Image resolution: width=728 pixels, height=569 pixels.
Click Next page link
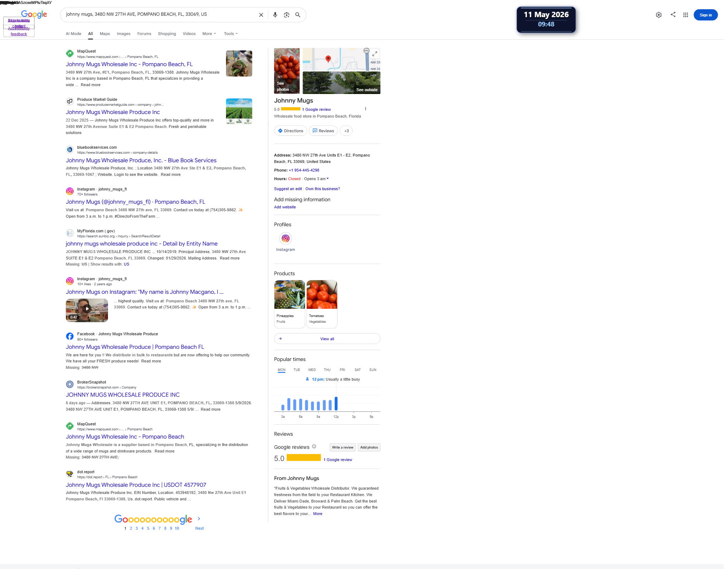click(200, 528)
